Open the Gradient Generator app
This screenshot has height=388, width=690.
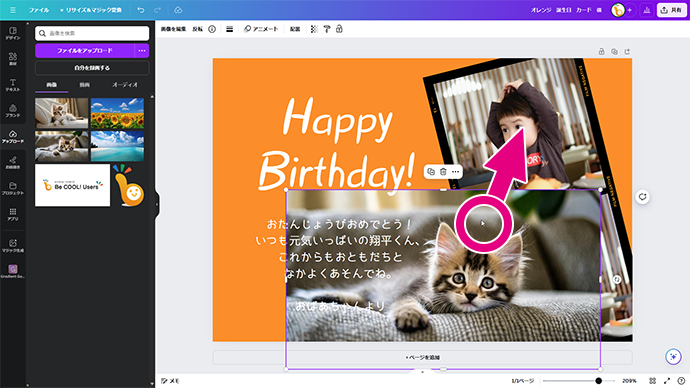click(x=13, y=271)
